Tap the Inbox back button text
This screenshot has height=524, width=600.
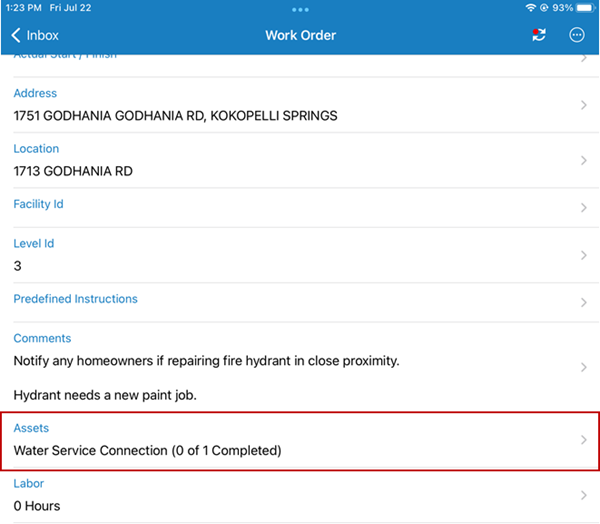coord(43,35)
